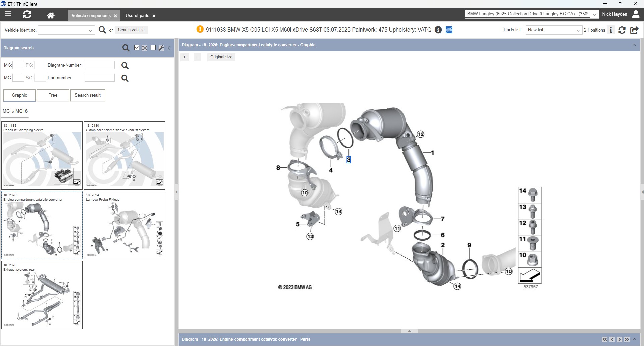Click the left panel splitter collapse arrow

(176, 192)
